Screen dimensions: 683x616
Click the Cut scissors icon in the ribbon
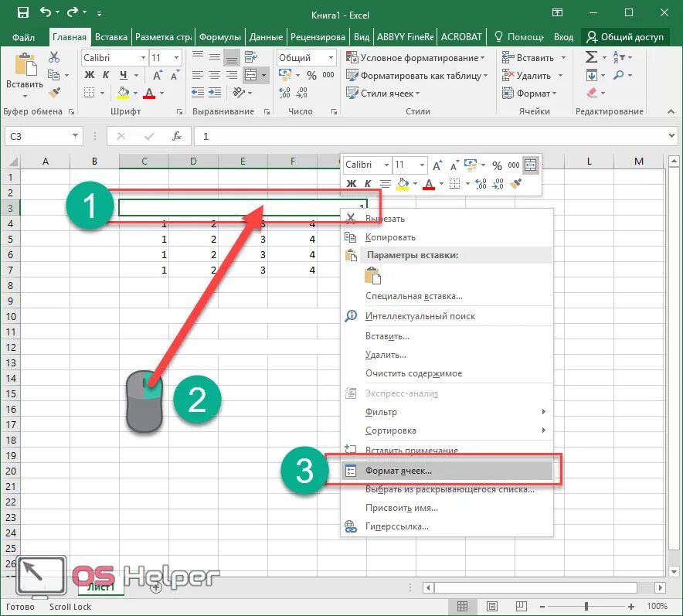[x=54, y=57]
